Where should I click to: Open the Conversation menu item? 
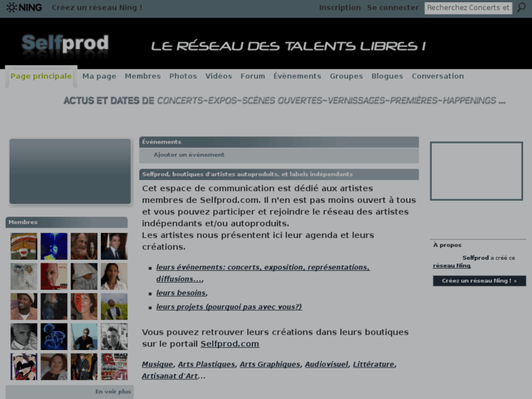tap(438, 76)
